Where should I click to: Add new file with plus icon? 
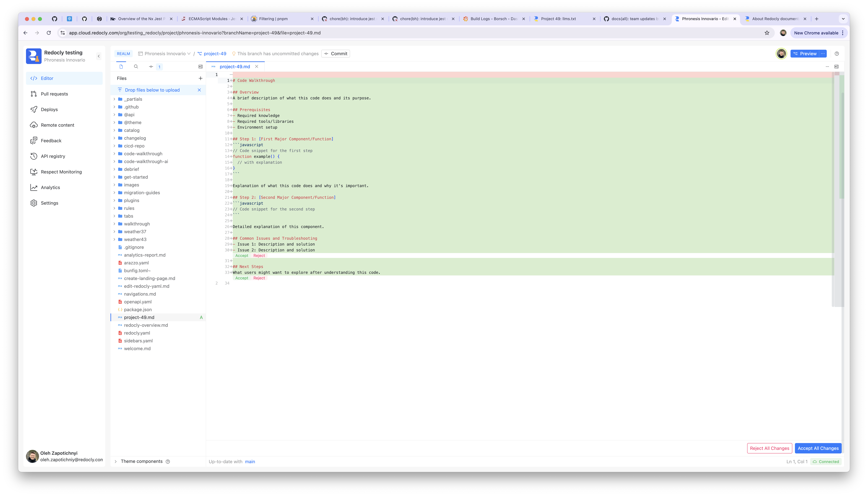tap(201, 78)
